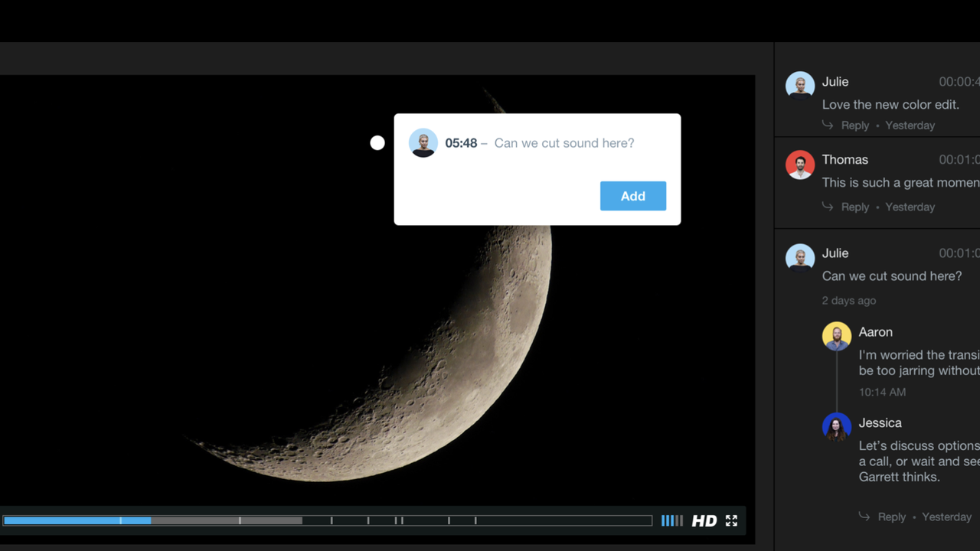Image resolution: width=980 pixels, height=551 pixels.
Task: Click the last marker on the video timeline
Action: click(x=475, y=520)
